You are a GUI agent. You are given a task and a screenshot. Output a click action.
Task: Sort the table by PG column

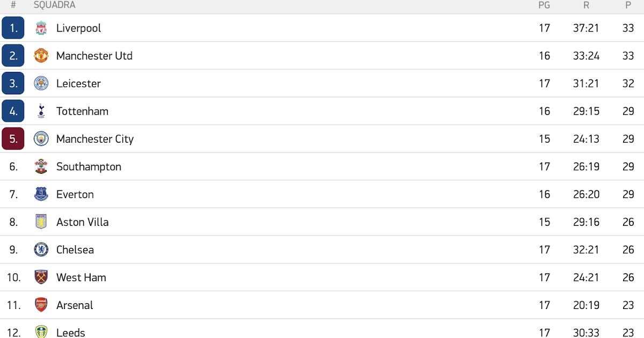[544, 5]
